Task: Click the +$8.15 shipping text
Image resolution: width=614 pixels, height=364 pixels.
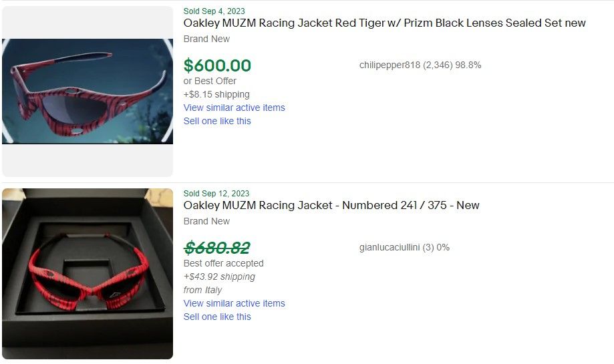Action: tap(216, 94)
